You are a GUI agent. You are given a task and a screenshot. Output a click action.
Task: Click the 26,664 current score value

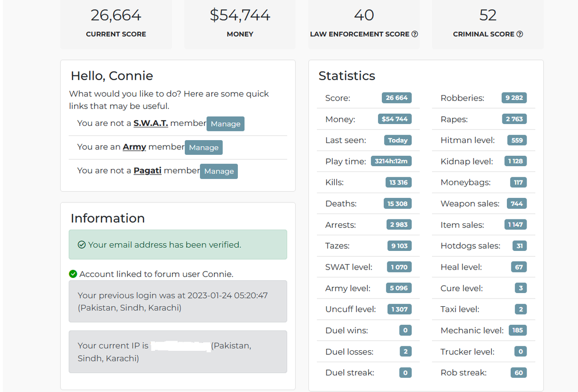tap(116, 15)
